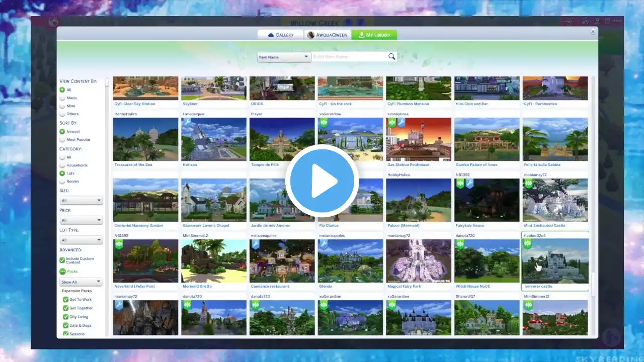Viewport: 644px width, 362px height.
Task: Click the globe icon in the game's top-left corner
Action: point(54,23)
